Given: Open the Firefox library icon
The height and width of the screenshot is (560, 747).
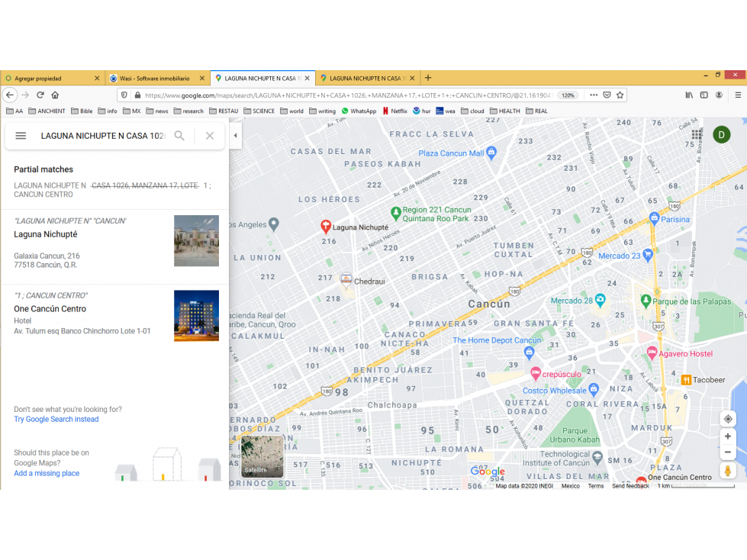Looking at the screenshot, I should point(689,95).
